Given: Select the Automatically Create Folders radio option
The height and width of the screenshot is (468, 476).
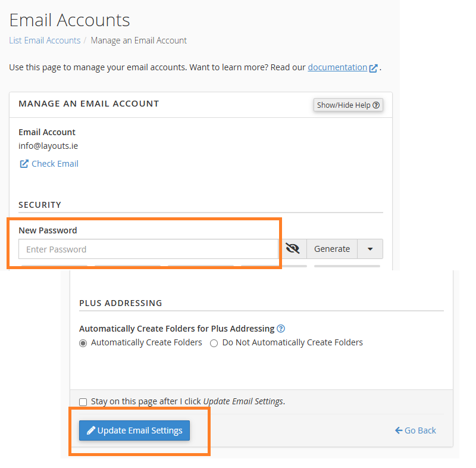Looking at the screenshot, I should (x=83, y=343).
